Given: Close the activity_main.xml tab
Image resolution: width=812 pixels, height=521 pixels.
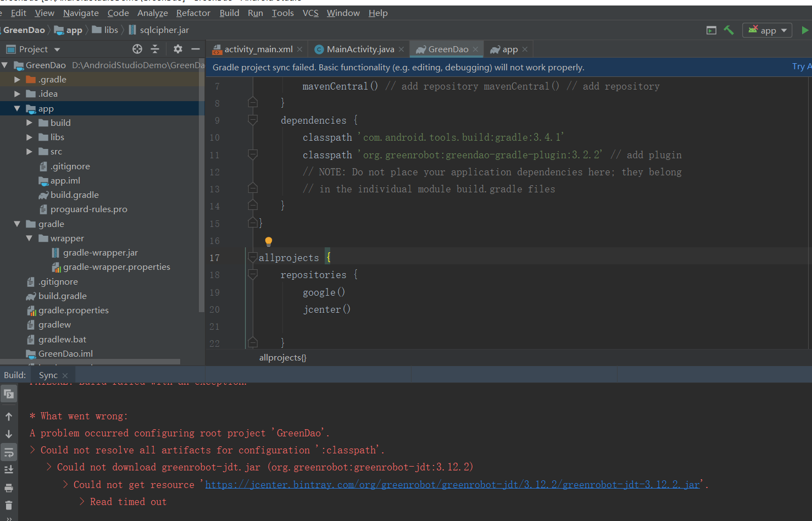Looking at the screenshot, I should (299, 49).
